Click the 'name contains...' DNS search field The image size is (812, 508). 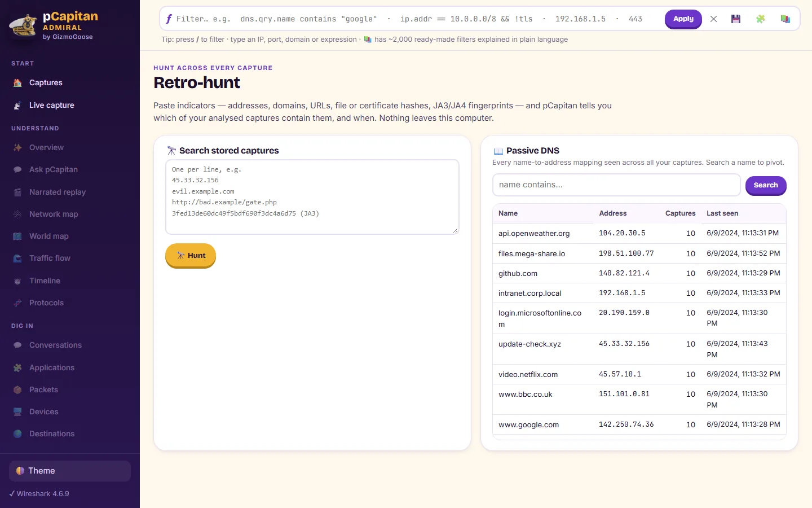coord(616,185)
